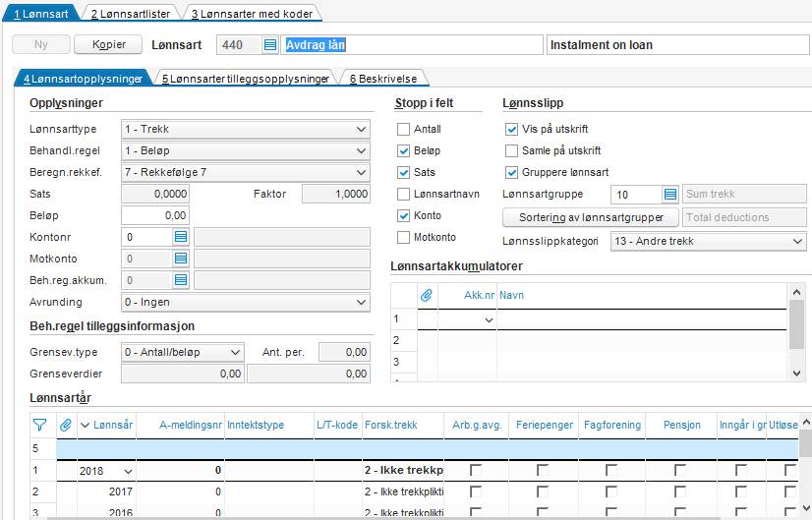The image size is (812, 520).
Task: Click the Lønnsartår horizontal scrollbar
Action: tap(383, 518)
